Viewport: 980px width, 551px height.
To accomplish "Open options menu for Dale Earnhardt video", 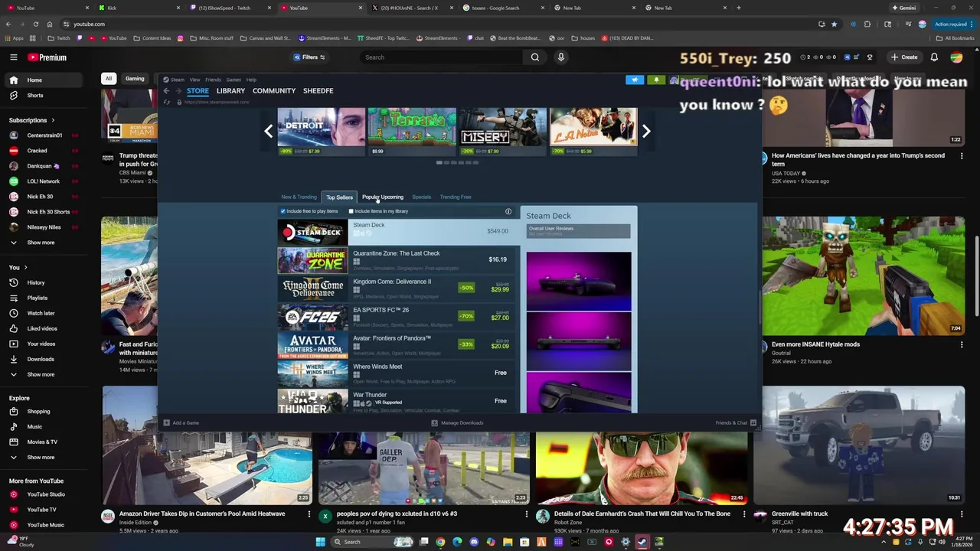I will coord(743,514).
